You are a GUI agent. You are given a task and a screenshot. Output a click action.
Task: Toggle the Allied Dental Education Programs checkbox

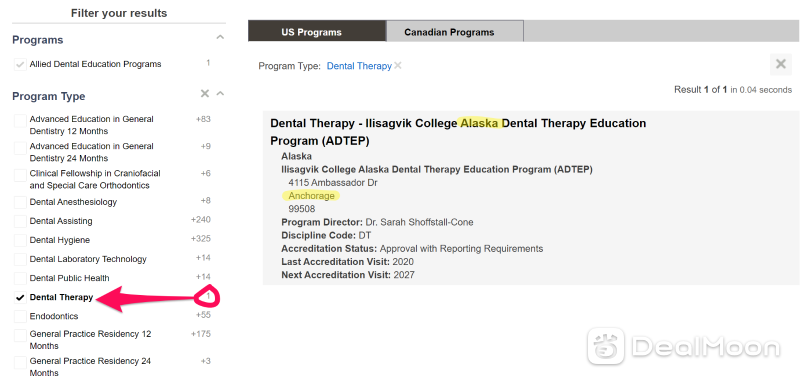click(x=20, y=65)
